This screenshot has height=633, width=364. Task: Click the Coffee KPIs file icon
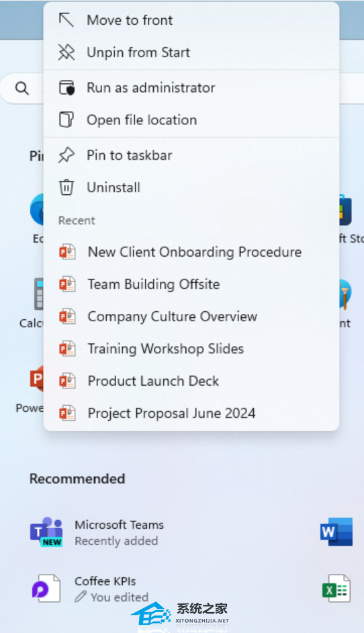coord(46,588)
